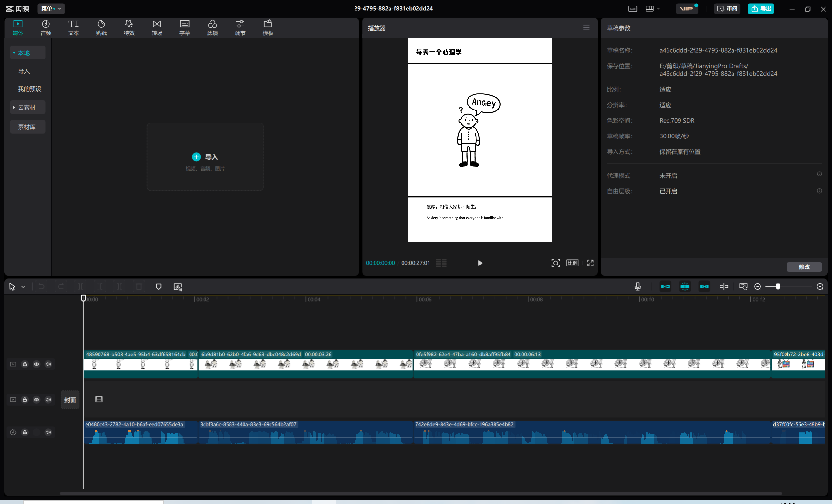Enter fullscreen preview
The image size is (832, 504).
click(x=590, y=263)
